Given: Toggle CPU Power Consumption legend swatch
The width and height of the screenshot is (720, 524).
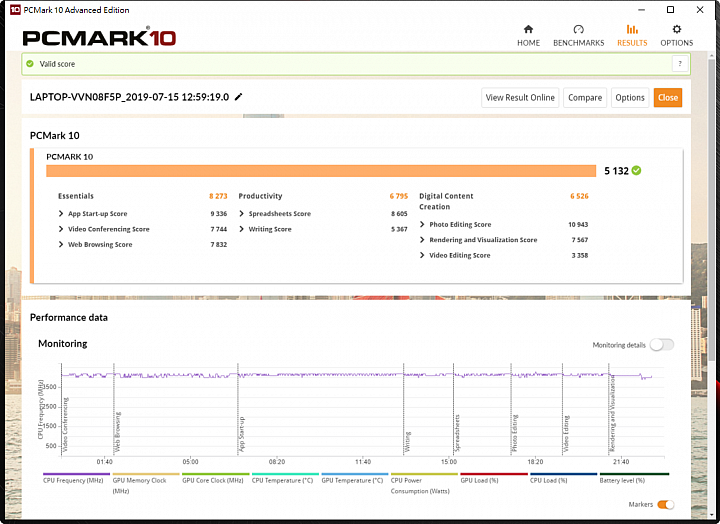Looking at the screenshot, I should 424,474.
